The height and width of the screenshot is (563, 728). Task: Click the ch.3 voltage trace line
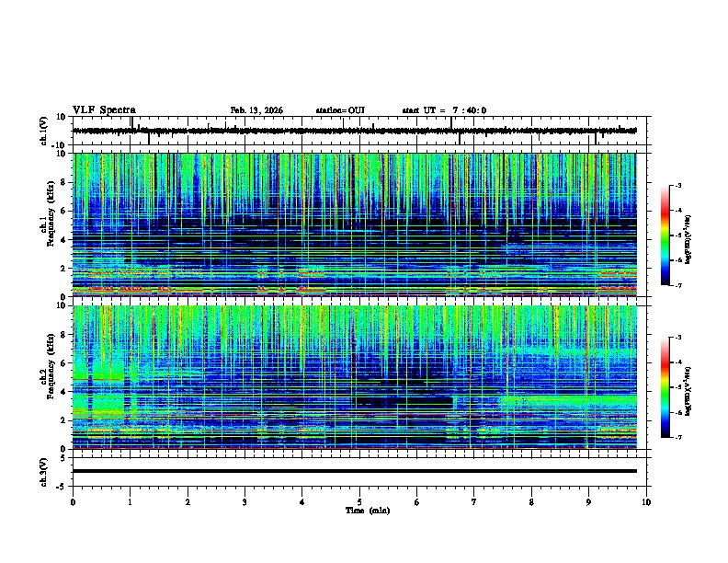[355, 471]
